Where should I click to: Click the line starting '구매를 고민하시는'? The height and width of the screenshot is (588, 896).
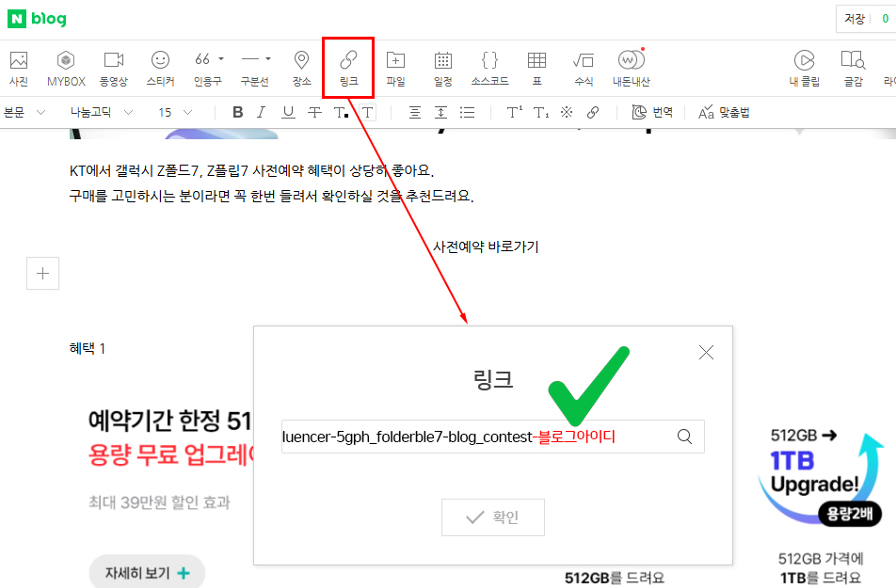coord(271,196)
